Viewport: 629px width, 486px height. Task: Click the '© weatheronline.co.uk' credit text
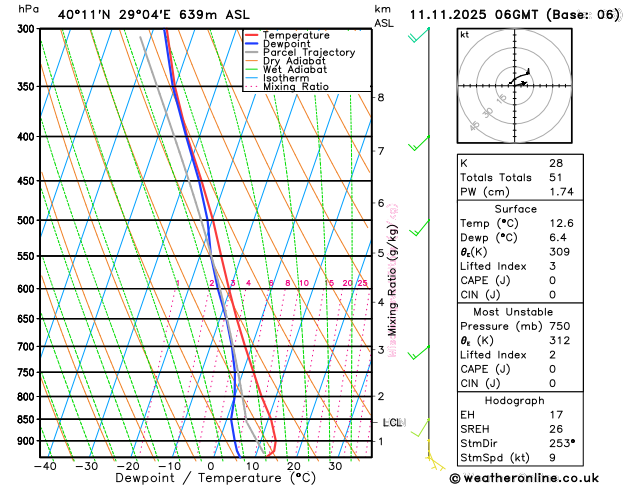(524, 478)
